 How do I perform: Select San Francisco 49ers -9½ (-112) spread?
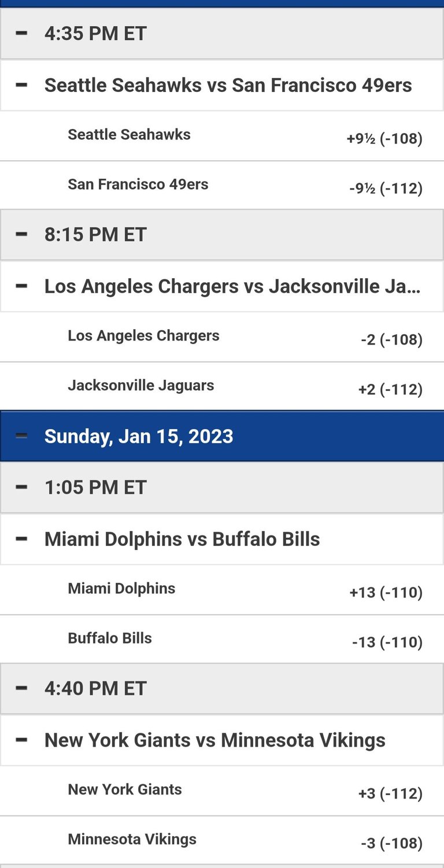pyautogui.click(x=386, y=189)
